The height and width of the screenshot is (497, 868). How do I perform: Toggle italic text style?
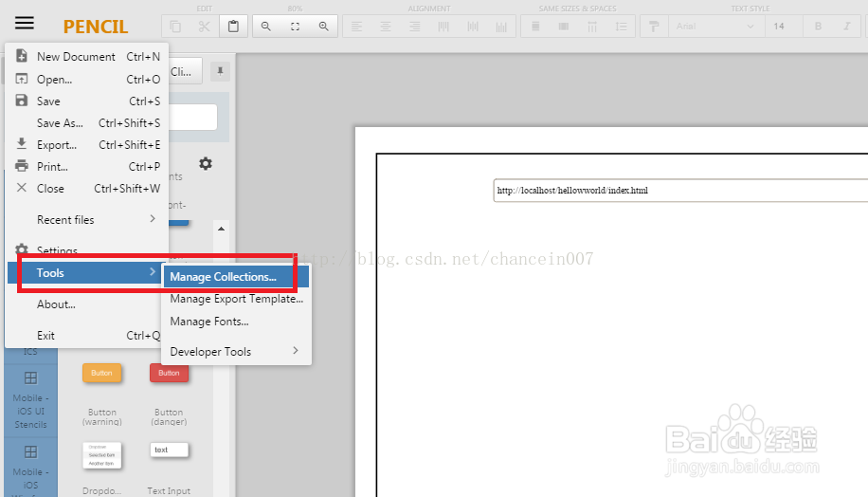tap(846, 26)
